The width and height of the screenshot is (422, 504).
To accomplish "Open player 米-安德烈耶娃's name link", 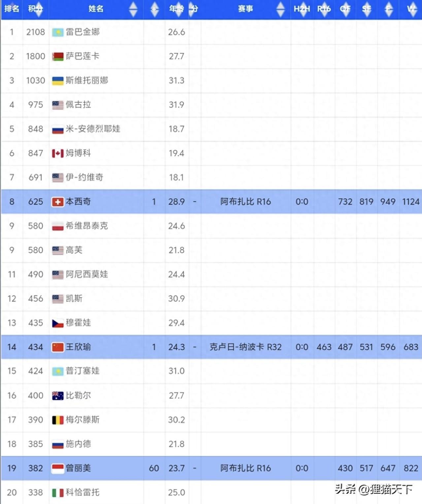I will pyautogui.click(x=93, y=129).
